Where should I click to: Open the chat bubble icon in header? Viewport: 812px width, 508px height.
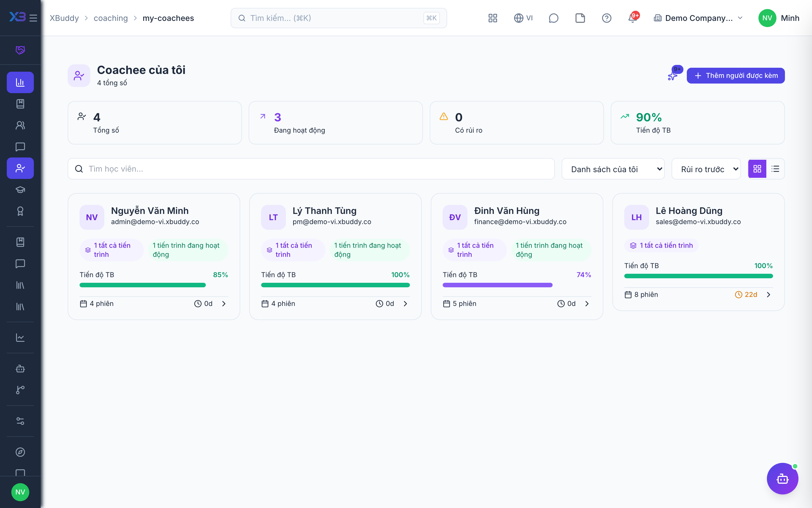(x=553, y=18)
